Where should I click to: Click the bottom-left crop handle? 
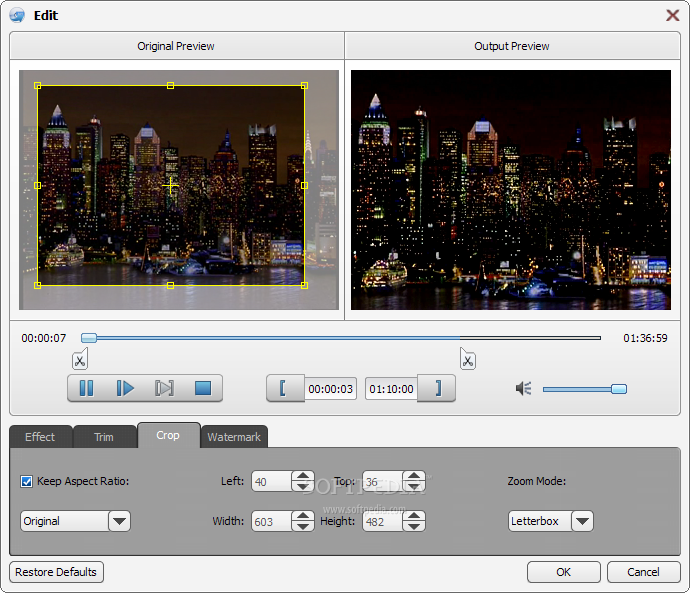pos(37,286)
